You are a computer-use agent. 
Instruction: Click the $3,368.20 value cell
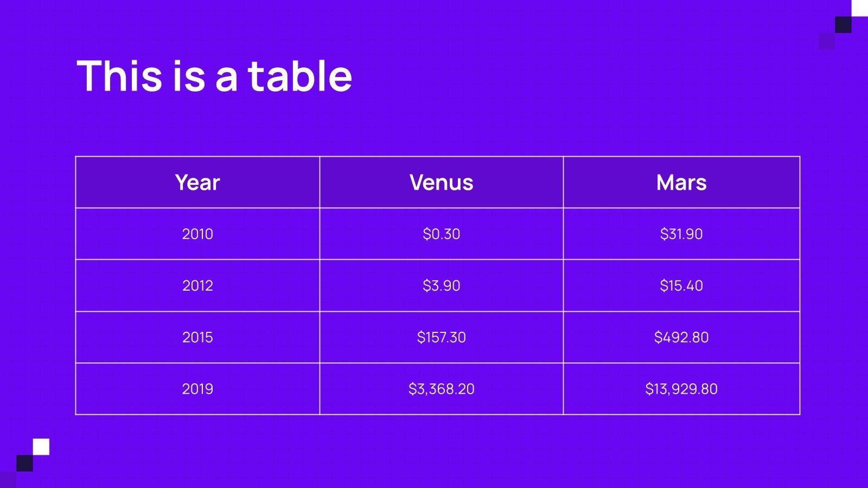[x=441, y=389]
